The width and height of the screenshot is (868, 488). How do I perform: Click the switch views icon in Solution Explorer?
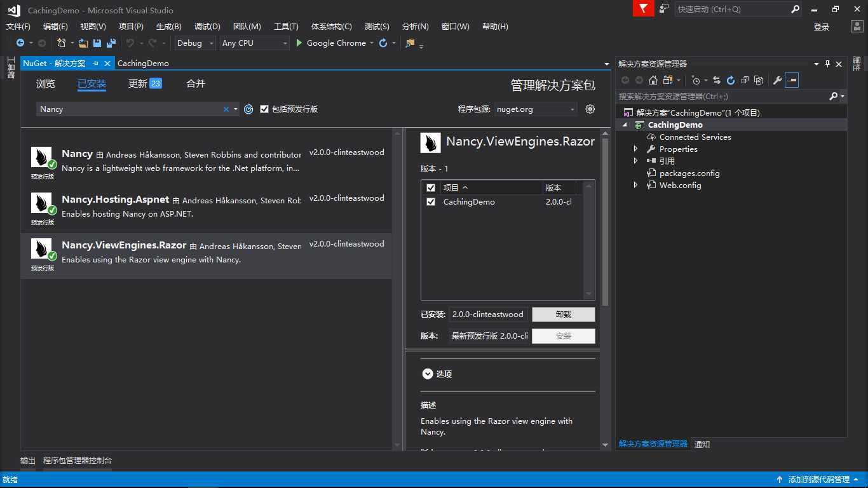pos(667,80)
